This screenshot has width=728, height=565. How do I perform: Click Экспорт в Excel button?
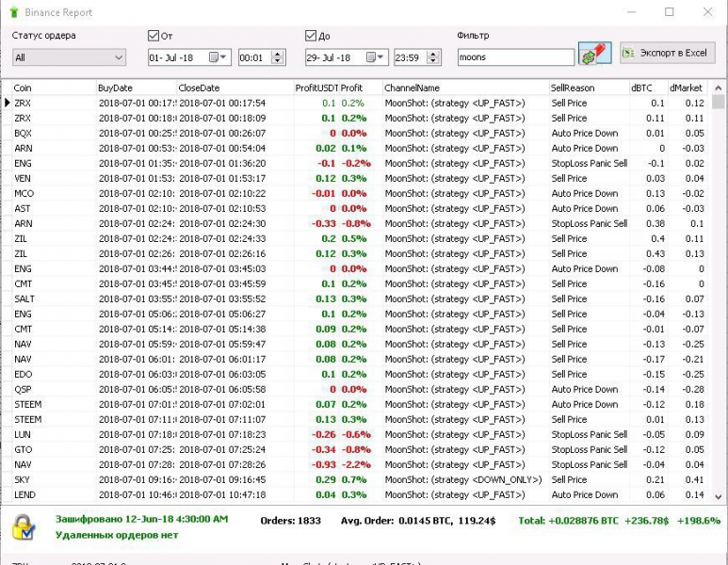pyautogui.click(x=667, y=53)
